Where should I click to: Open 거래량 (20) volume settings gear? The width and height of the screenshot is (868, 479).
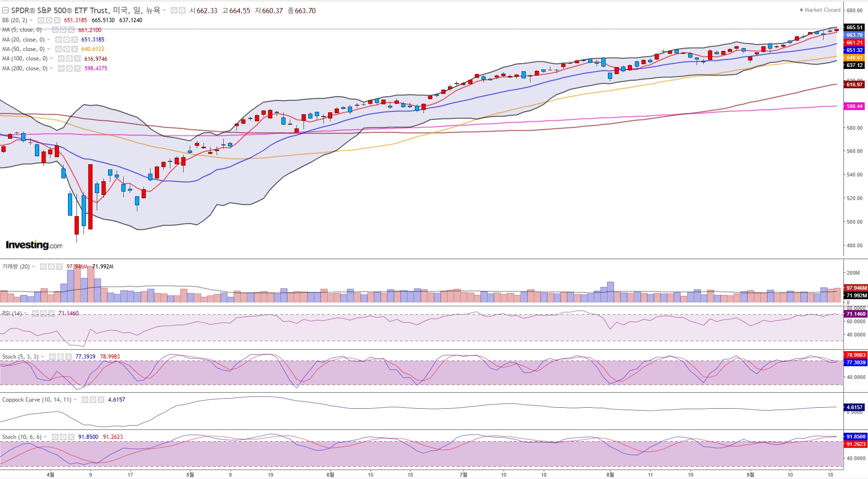pos(51,267)
